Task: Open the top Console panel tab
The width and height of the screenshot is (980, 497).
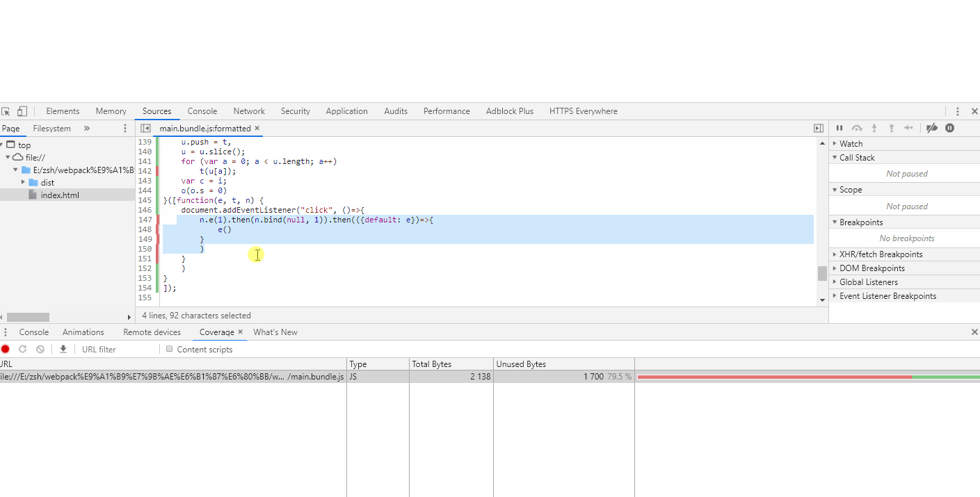Action: click(202, 111)
